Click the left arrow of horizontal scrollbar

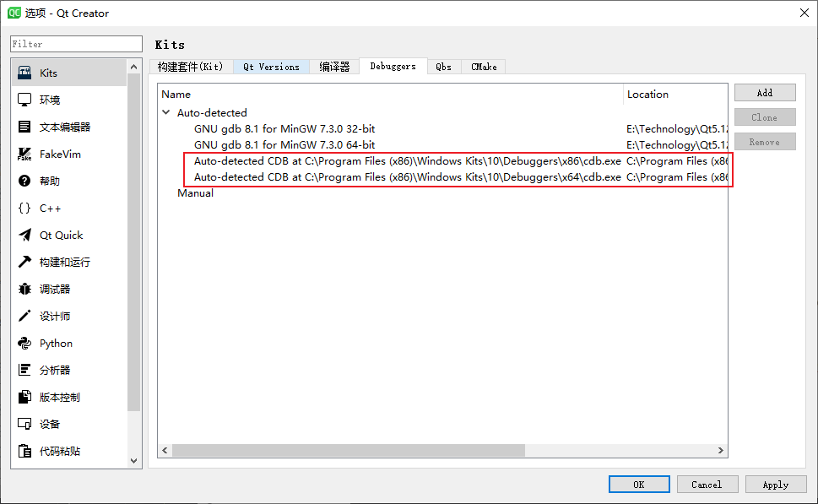[x=165, y=450]
